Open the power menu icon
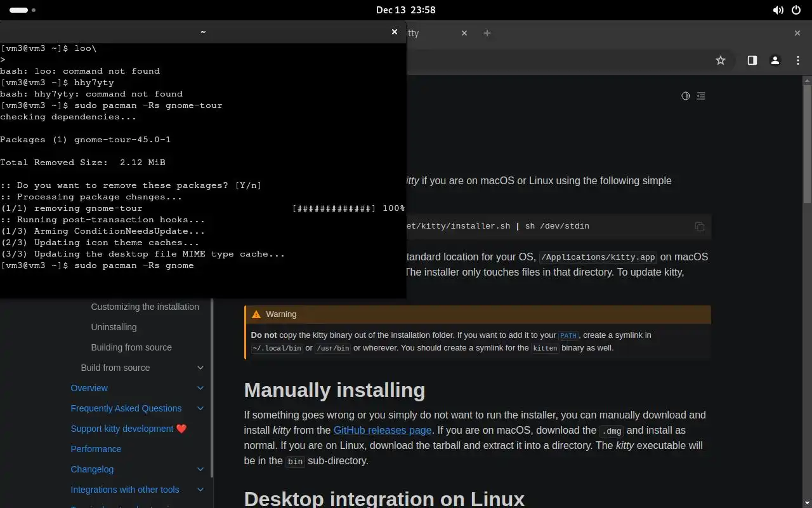812x508 pixels. [797, 10]
